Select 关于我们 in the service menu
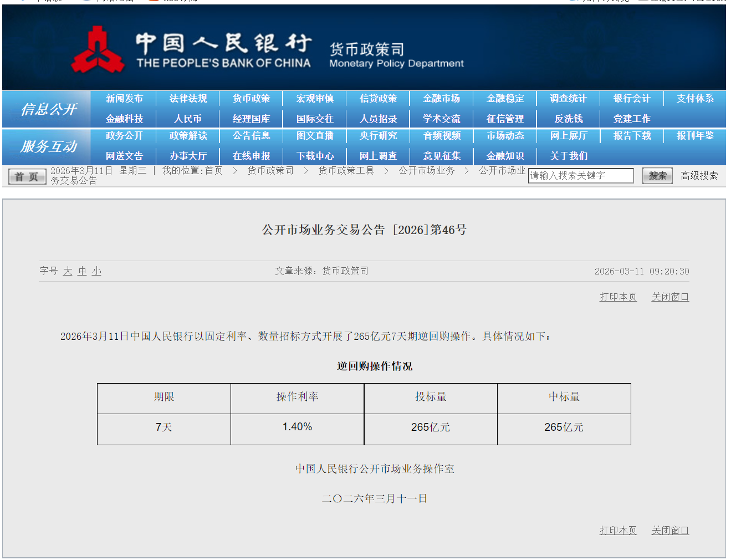The image size is (731, 560). [568, 156]
